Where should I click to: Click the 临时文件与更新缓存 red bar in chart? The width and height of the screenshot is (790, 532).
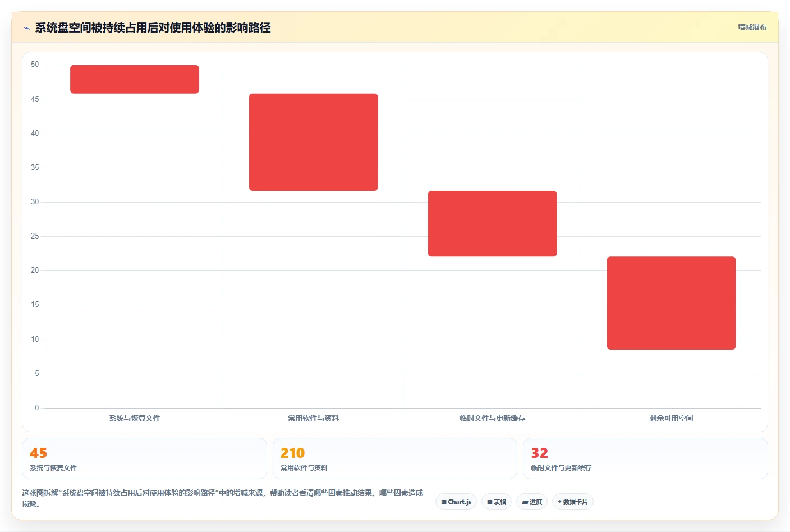(493, 224)
